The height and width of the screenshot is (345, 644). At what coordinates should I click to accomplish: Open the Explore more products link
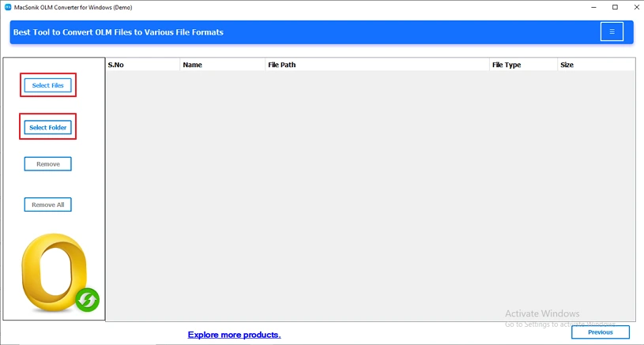pyautogui.click(x=234, y=335)
